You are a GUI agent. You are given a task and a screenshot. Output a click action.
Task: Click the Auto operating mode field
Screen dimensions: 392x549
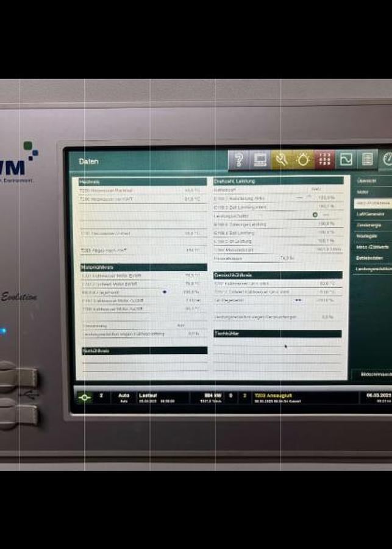pos(123,398)
